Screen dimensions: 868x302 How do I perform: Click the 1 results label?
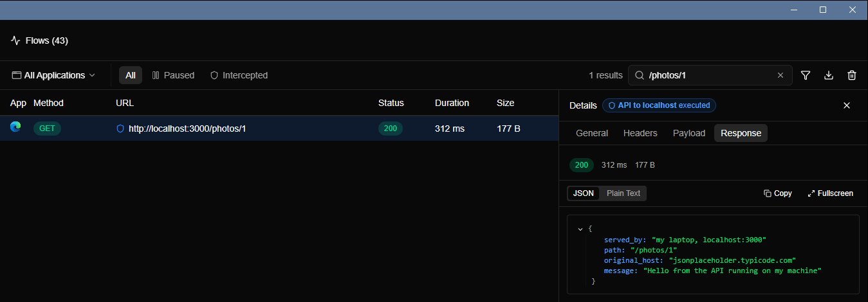[605, 75]
